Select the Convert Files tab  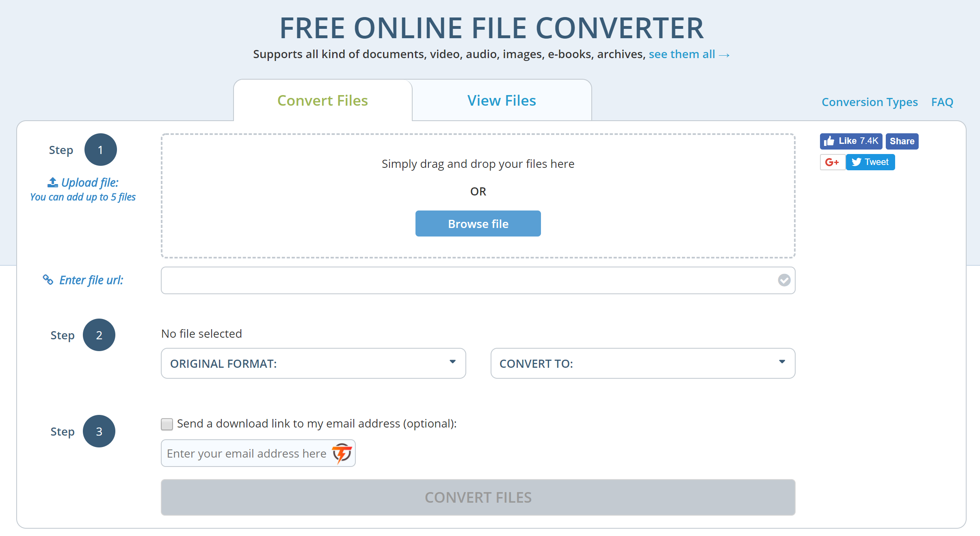click(322, 100)
